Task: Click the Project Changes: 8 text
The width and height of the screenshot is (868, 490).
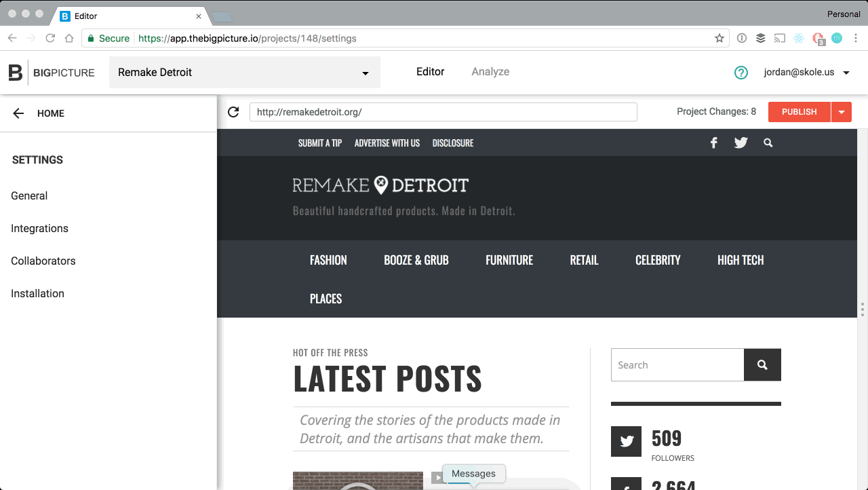Action: (716, 112)
